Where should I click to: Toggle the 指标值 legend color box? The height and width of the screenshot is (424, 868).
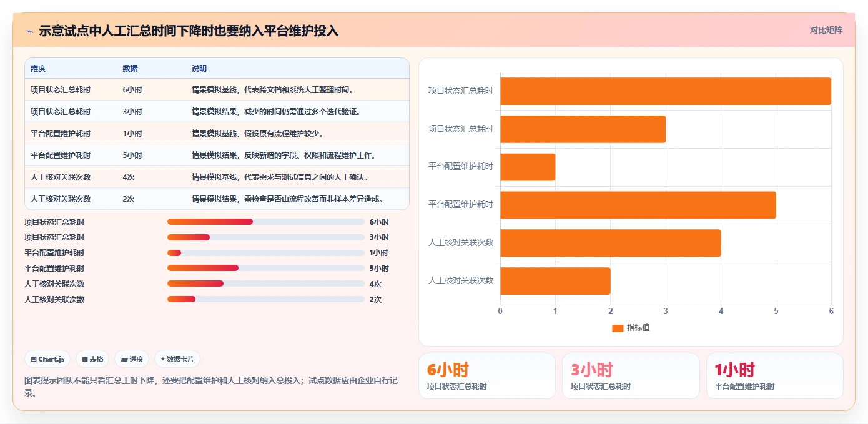pos(618,328)
